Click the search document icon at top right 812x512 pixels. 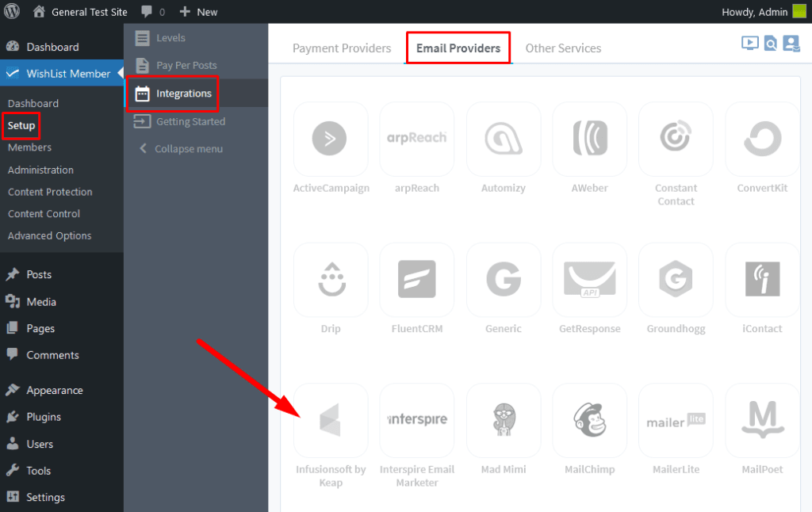771,44
